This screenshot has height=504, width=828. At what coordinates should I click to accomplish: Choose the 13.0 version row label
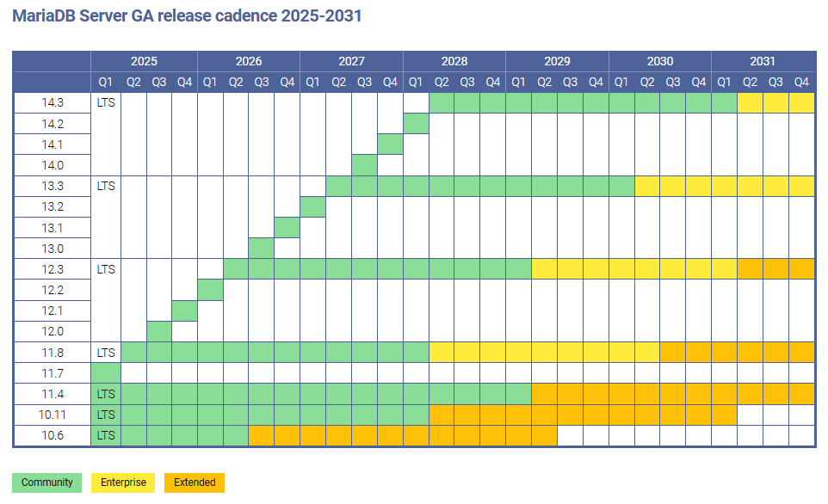click(x=53, y=248)
